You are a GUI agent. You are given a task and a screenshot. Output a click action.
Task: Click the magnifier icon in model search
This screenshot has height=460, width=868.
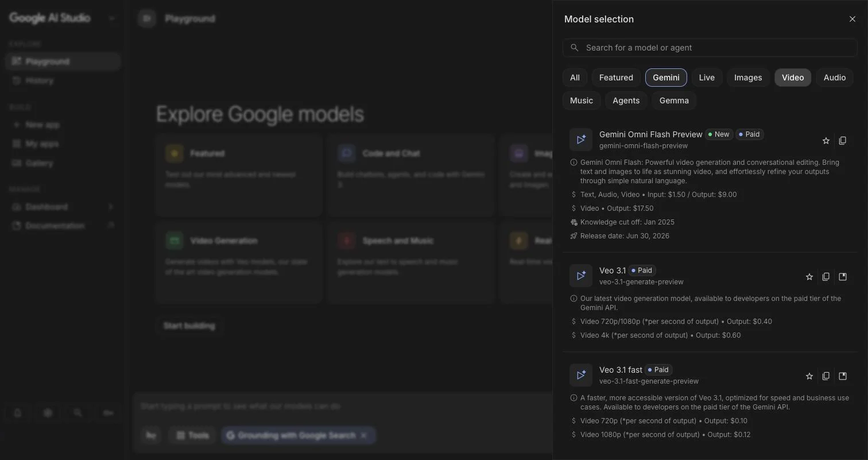pos(575,48)
